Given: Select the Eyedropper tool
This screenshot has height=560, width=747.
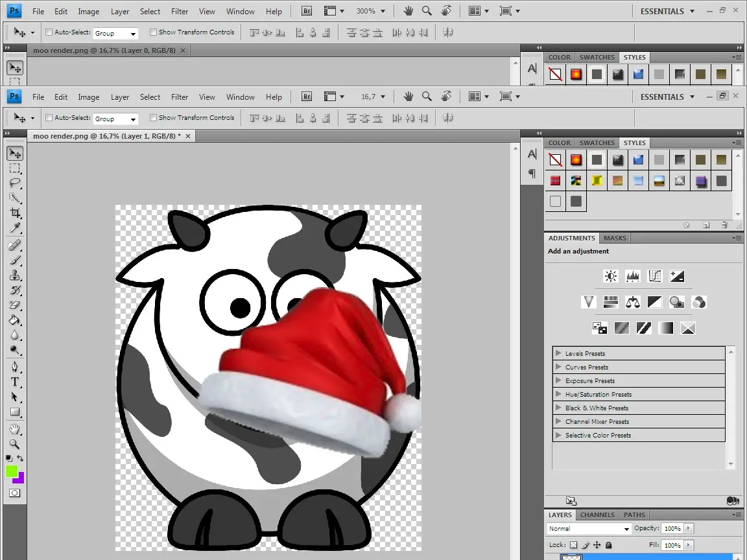Looking at the screenshot, I should [15, 227].
